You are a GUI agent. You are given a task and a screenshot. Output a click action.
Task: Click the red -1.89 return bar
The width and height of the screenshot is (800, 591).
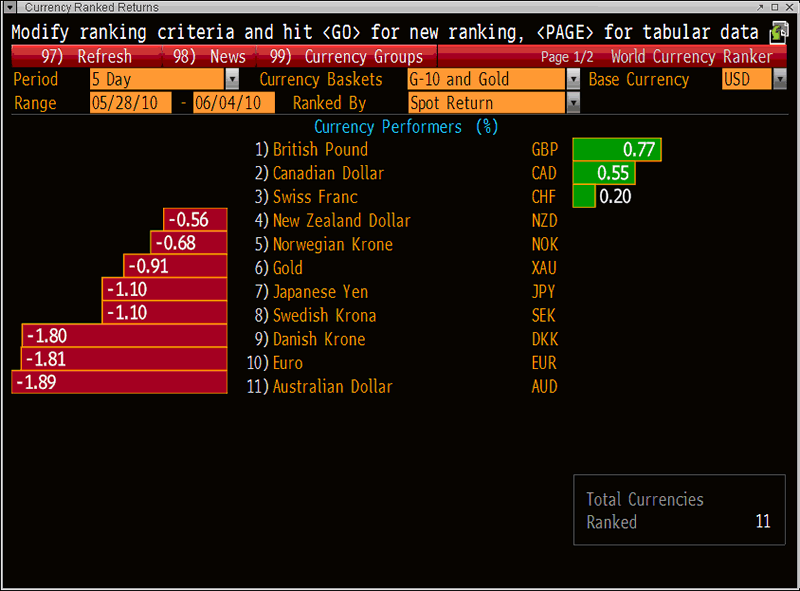(x=119, y=382)
